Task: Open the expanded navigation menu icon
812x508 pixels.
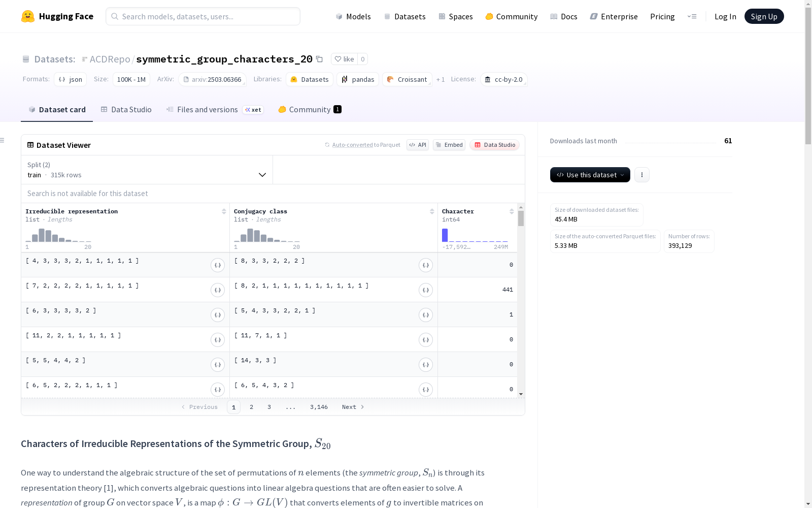Action: [692, 16]
